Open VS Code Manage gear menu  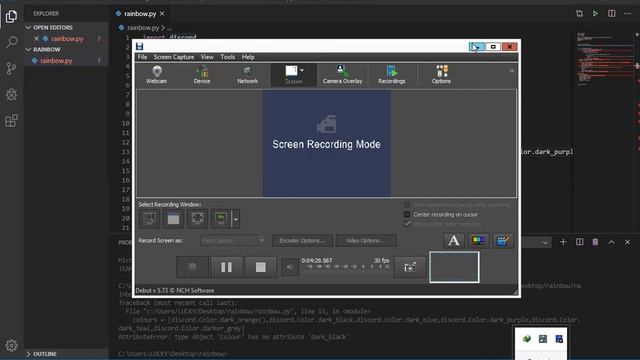pos(11,345)
